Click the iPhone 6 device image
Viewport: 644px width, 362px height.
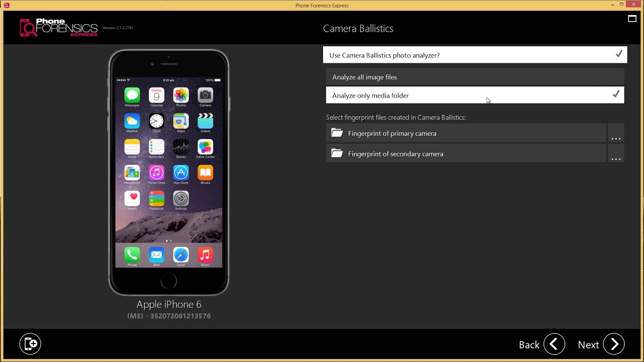169,172
